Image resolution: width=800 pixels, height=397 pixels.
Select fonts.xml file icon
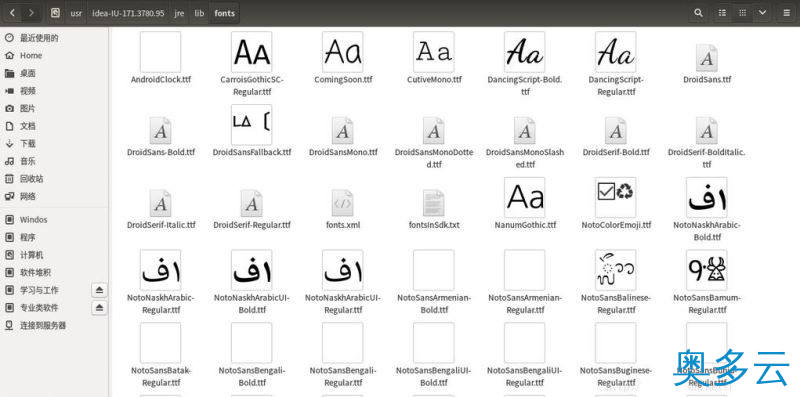click(x=342, y=203)
